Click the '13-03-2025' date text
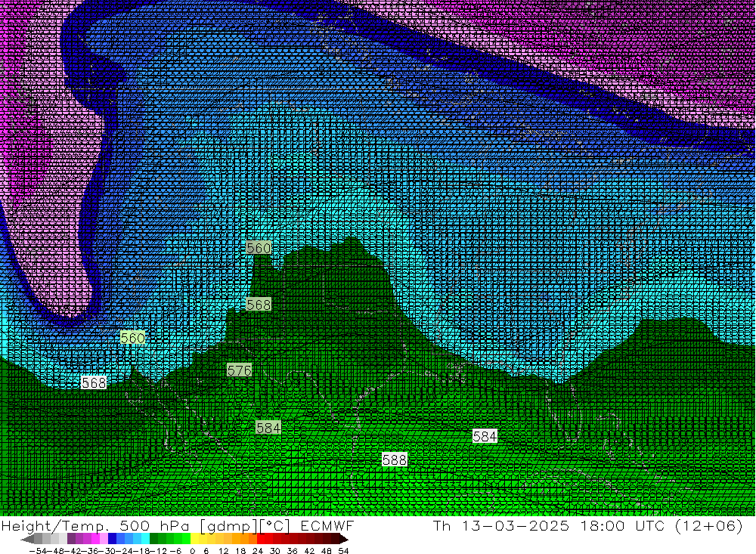The height and width of the screenshot is (554, 756). click(516, 525)
